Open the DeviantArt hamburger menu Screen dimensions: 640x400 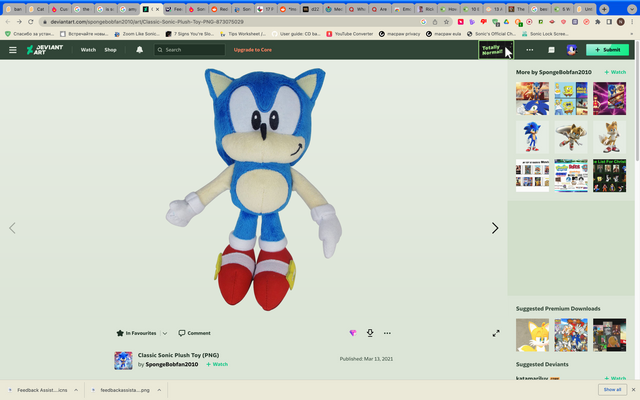click(x=13, y=49)
